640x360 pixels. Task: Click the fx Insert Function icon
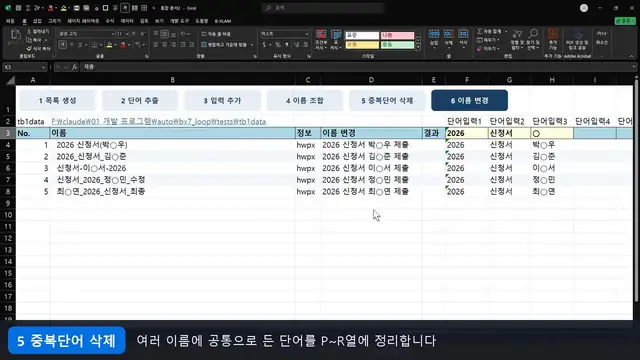(74, 67)
